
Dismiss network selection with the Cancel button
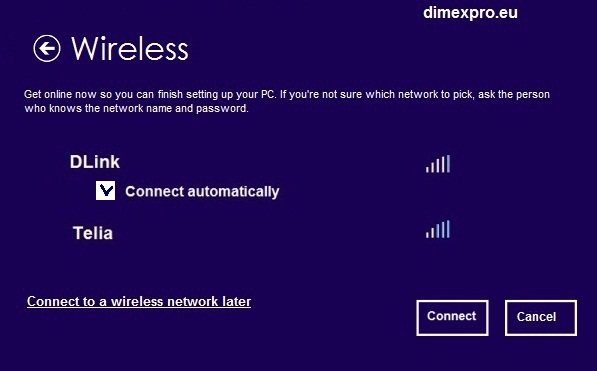541,318
